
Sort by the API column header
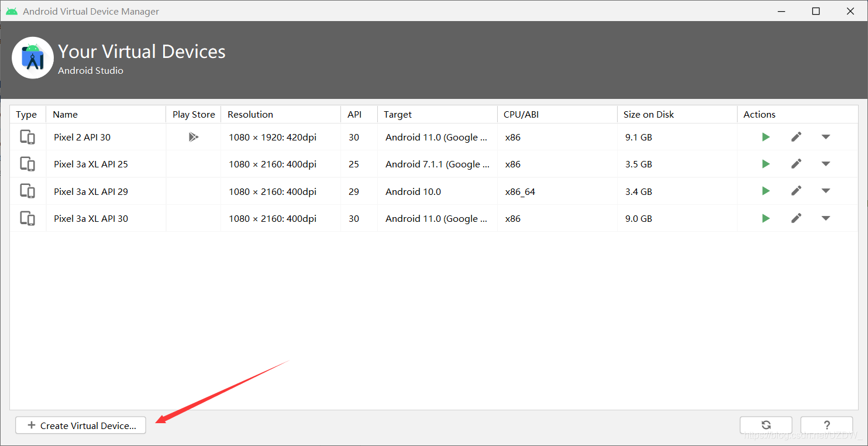click(x=359, y=114)
